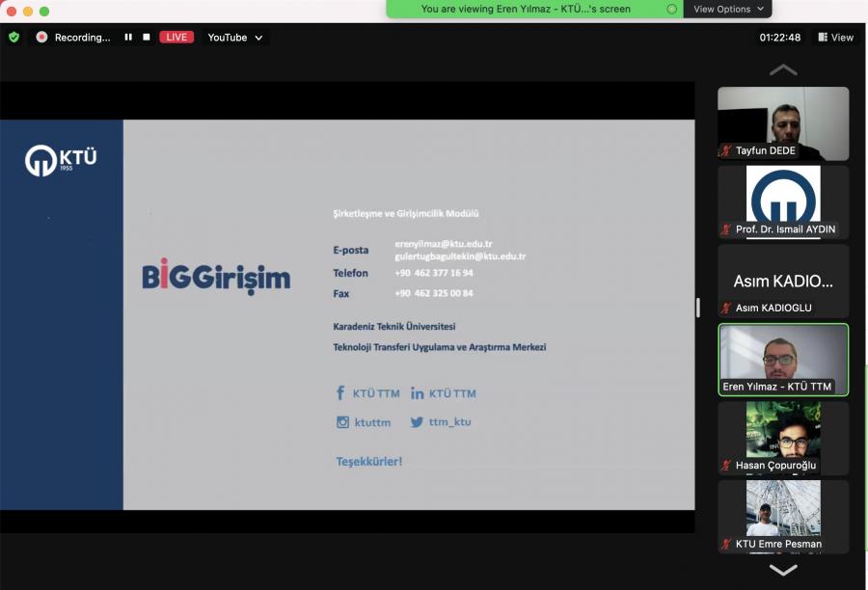Image resolution: width=868 pixels, height=590 pixels.
Task: Click the erenyilmaz@ktu.edu.tr email address
Action: click(444, 244)
